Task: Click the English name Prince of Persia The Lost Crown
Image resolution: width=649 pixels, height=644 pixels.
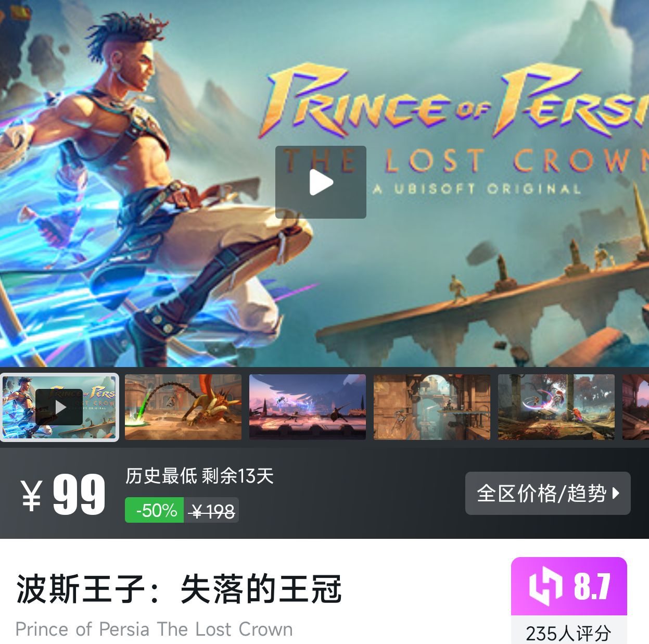Action: 154,629
